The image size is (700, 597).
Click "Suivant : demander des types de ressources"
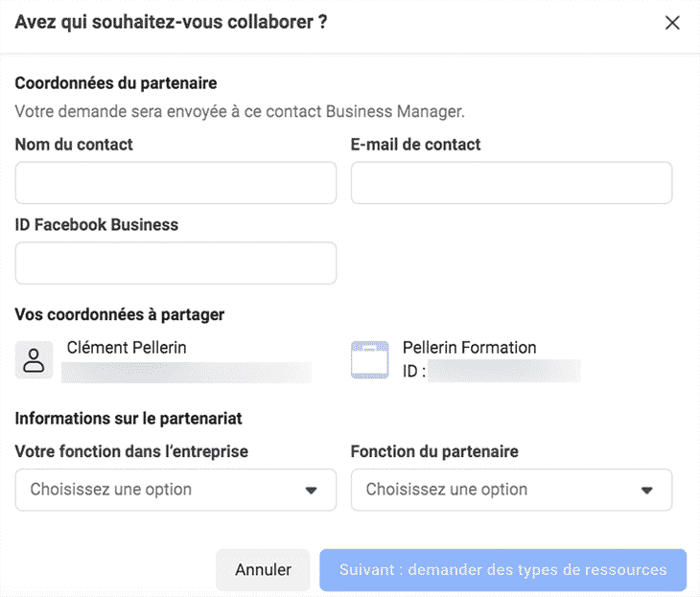[x=502, y=570]
